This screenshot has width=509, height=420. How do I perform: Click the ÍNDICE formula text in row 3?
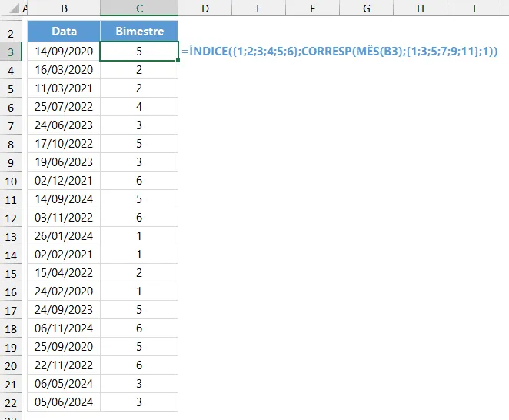340,52
